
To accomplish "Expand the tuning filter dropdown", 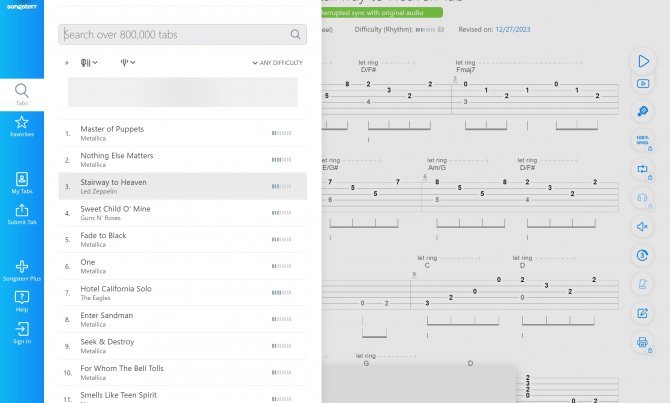I will [x=128, y=63].
